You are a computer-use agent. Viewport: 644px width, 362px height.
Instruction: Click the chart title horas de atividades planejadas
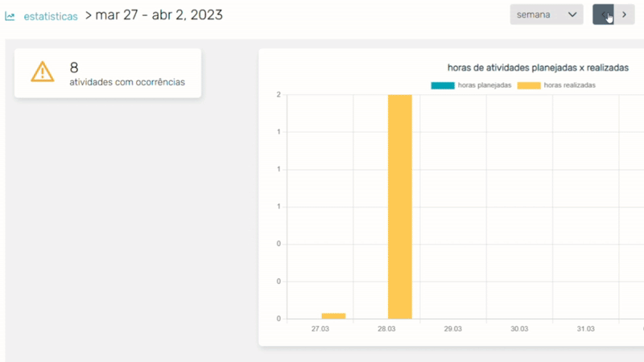click(x=538, y=68)
